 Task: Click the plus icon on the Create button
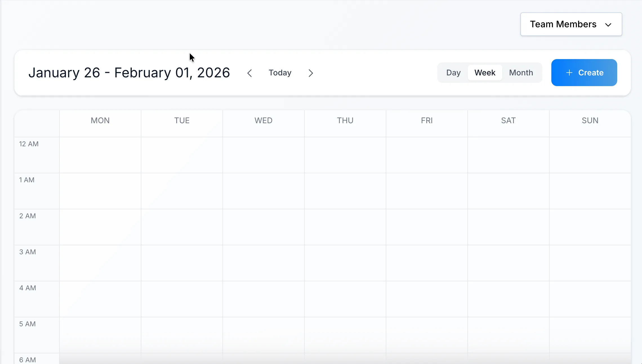pyautogui.click(x=569, y=73)
